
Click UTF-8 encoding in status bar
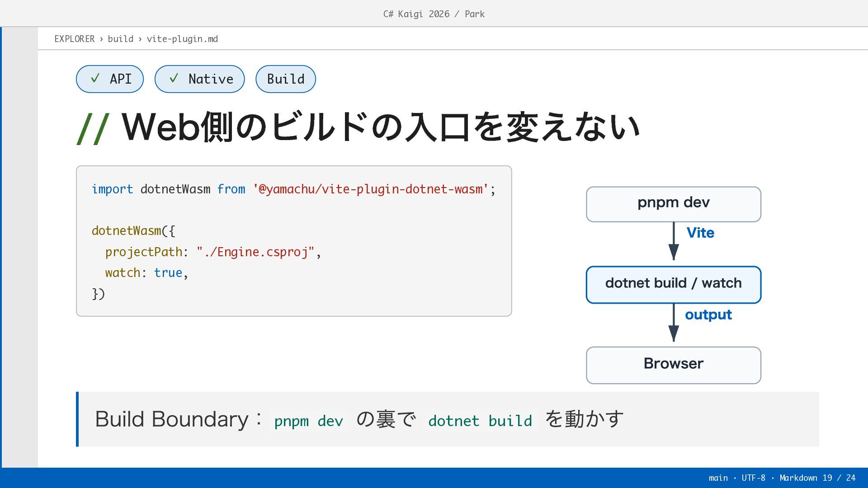(x=754, y=478)
